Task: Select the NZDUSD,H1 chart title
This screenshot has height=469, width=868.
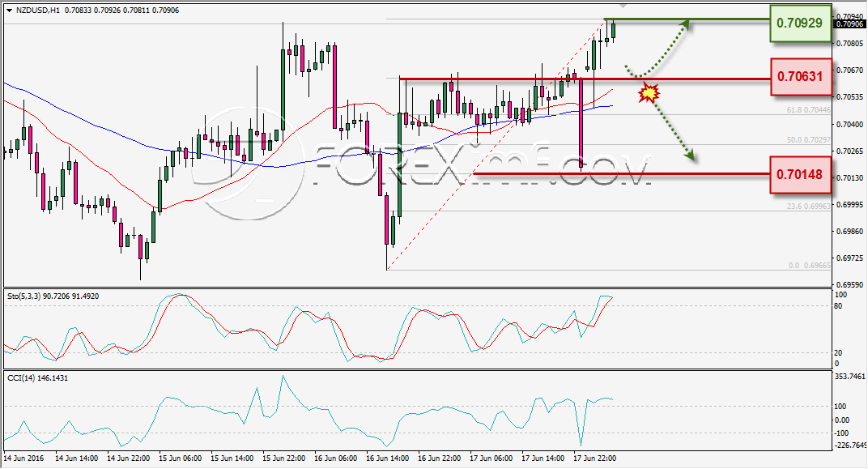Action: pos(38,11)
